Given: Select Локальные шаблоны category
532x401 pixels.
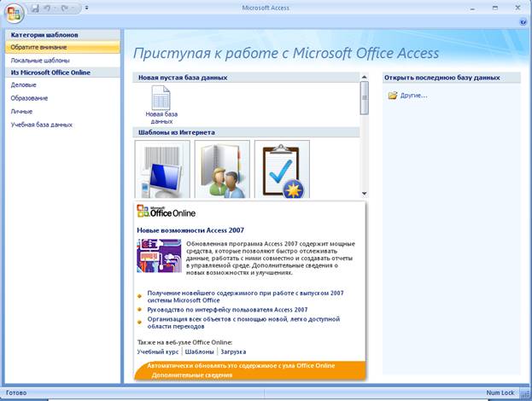Looking at the screenshot, I should (40, 61).
